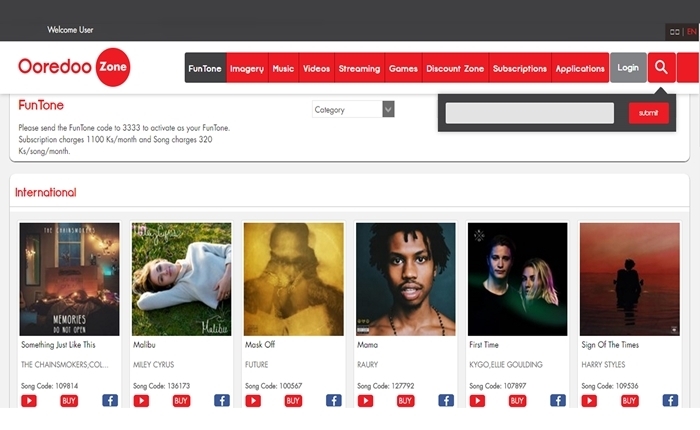The image size is (700, 430).
Task: Buy Something Just Like This tone
Action: click(x=69, y=401)
